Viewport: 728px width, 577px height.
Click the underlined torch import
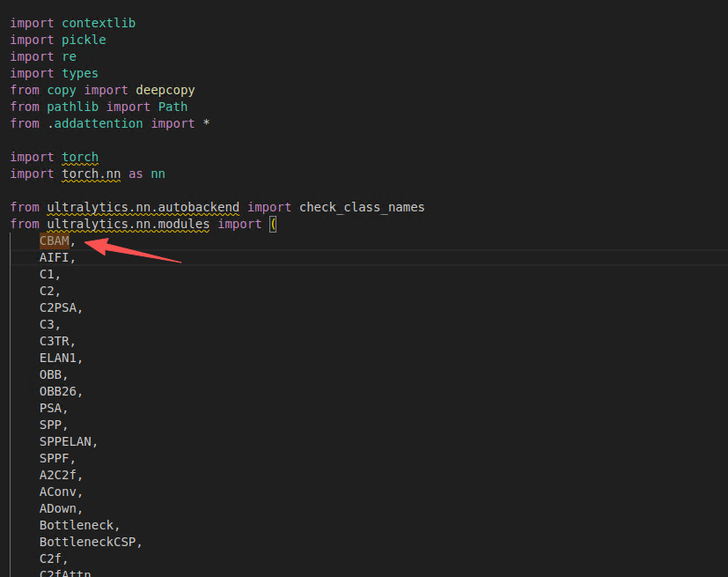[80, 157]
